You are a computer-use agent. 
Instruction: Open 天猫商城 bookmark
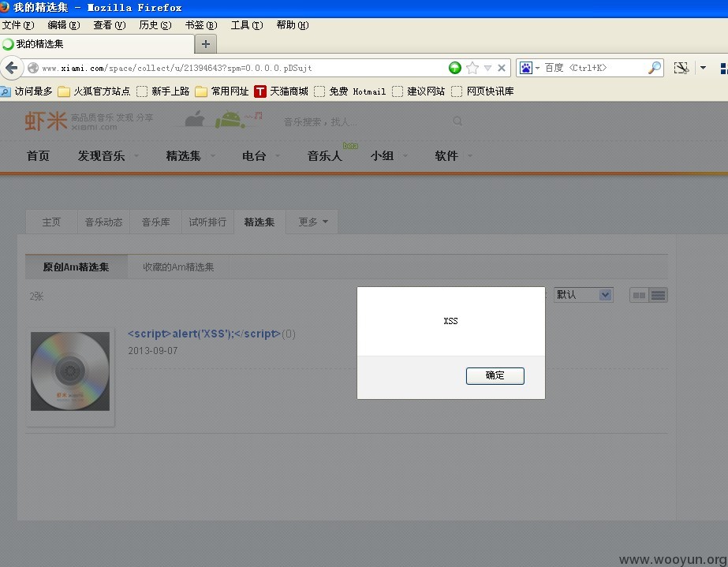[281, 91]
